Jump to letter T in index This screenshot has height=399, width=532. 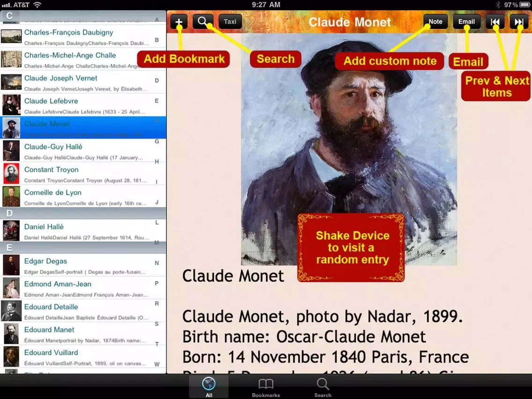157,344
